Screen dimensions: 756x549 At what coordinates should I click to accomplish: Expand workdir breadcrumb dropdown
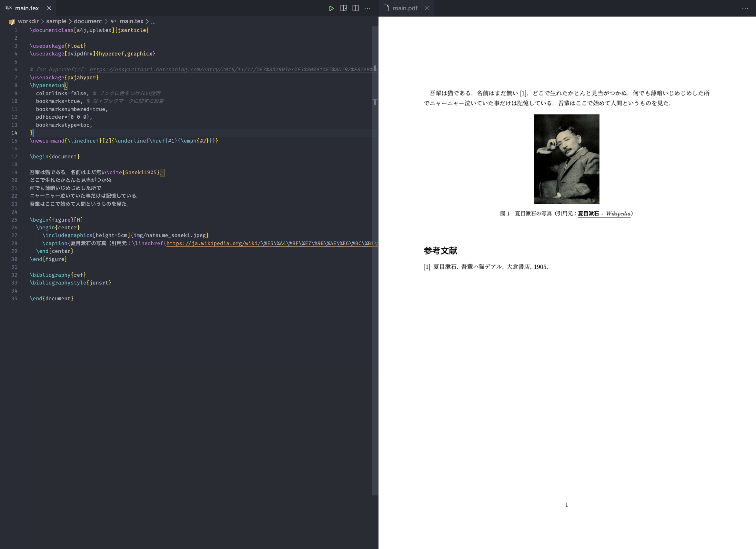[28, 21]
